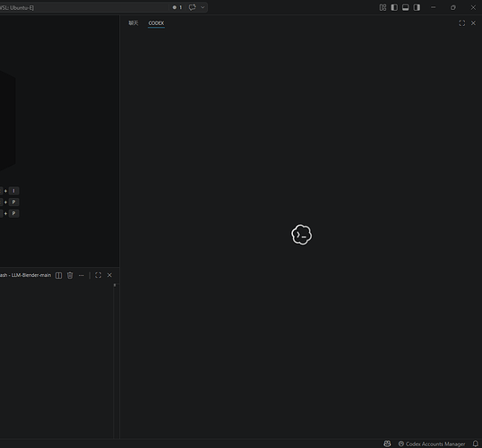Open the Customize Layout icon in title bar
Screen dimensions: 482x448
[x=383, y=7]
